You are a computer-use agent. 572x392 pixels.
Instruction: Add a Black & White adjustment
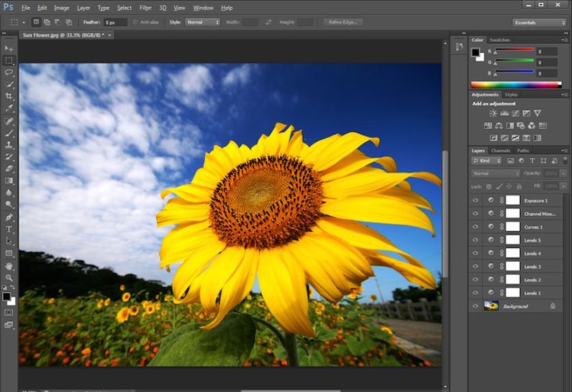click(x=510, y=125)
